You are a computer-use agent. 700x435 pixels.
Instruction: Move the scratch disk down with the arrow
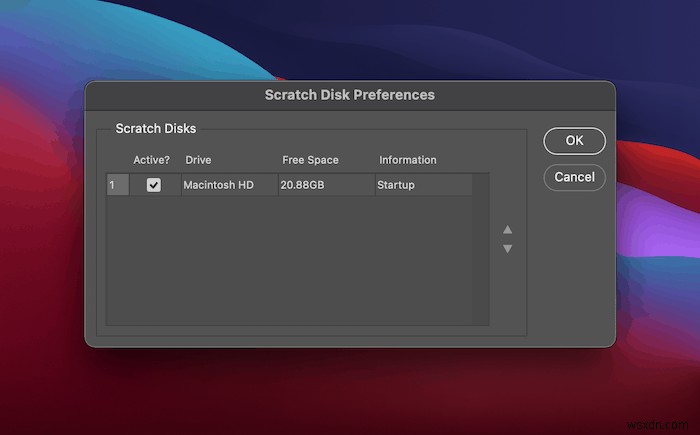(x=507, y=249)
